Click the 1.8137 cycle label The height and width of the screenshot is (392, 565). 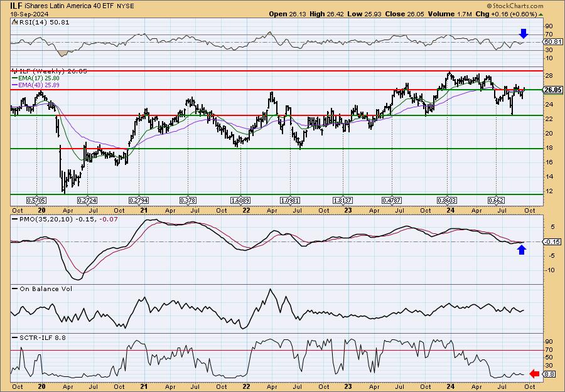[x=343, y=200]
